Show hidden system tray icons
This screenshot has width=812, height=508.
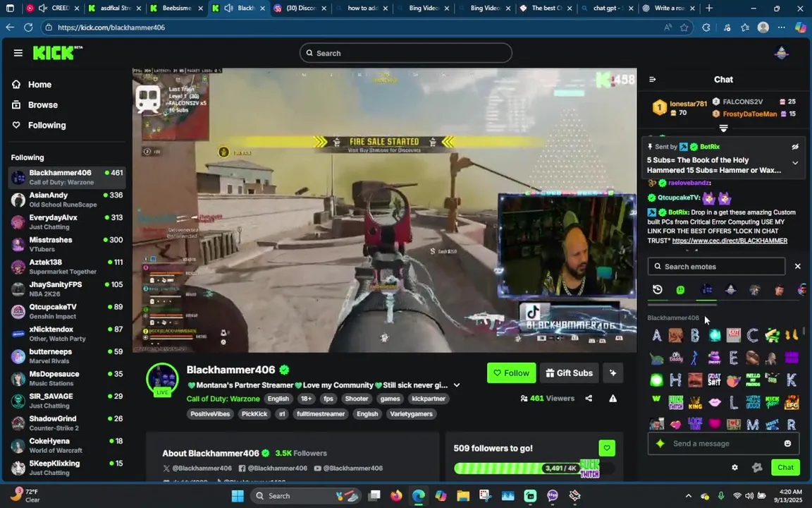point(688,496)
